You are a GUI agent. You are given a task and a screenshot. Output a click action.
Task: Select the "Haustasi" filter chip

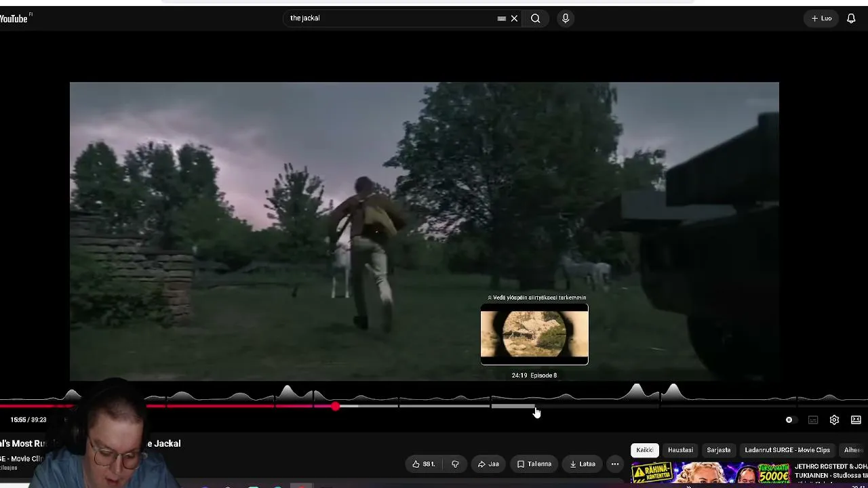680,450
